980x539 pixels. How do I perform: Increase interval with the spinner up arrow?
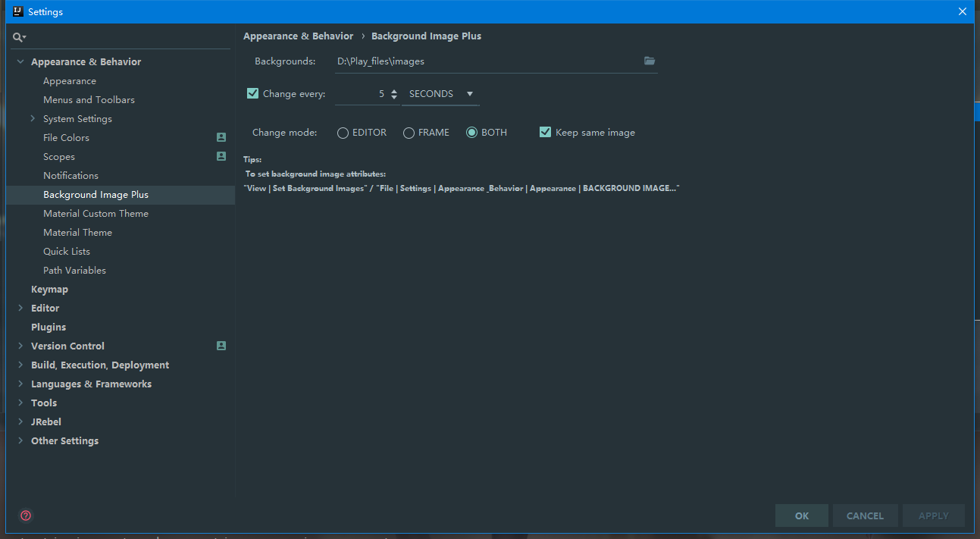pyautogui.click(x=393, y=91)
